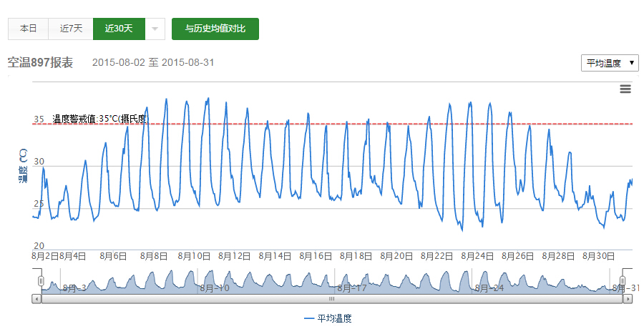Click the navigator's right range handle
This screenshot has width=644, height=329.
[x=623, y=280]
